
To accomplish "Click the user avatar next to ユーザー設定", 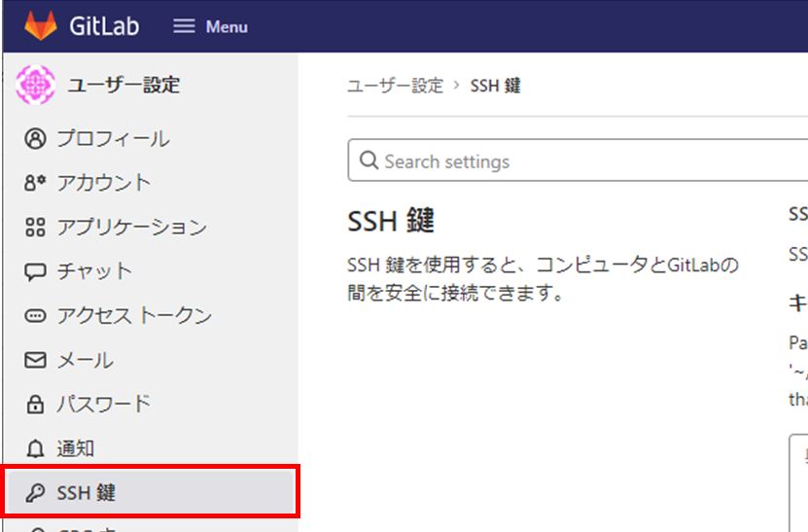I will (x=35, y=85).
